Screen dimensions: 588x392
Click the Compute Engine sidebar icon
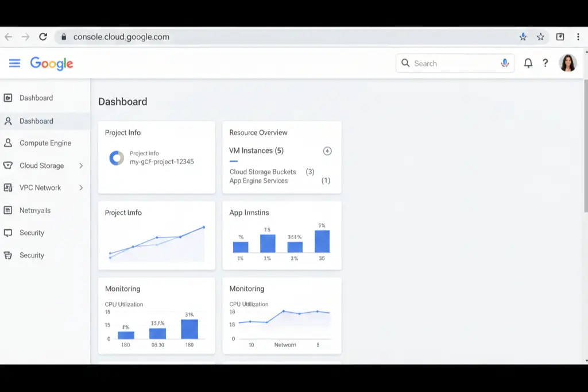(8, 143)
